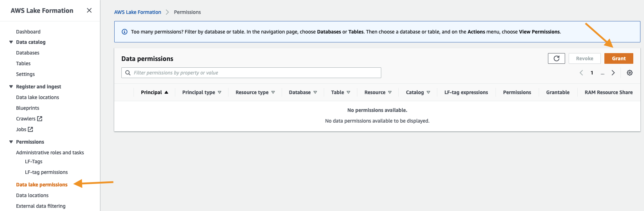This screenshot has height=211, width=644.
Task: Click the pagination ellipsis
Action: pos(603,73)
